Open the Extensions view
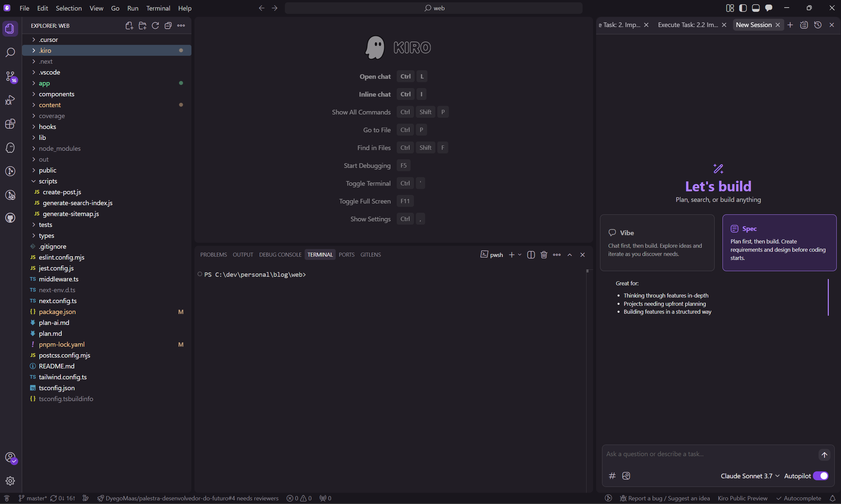Image resolution: width=841 pixels, height=504 pixels. (x=10, y=124)
